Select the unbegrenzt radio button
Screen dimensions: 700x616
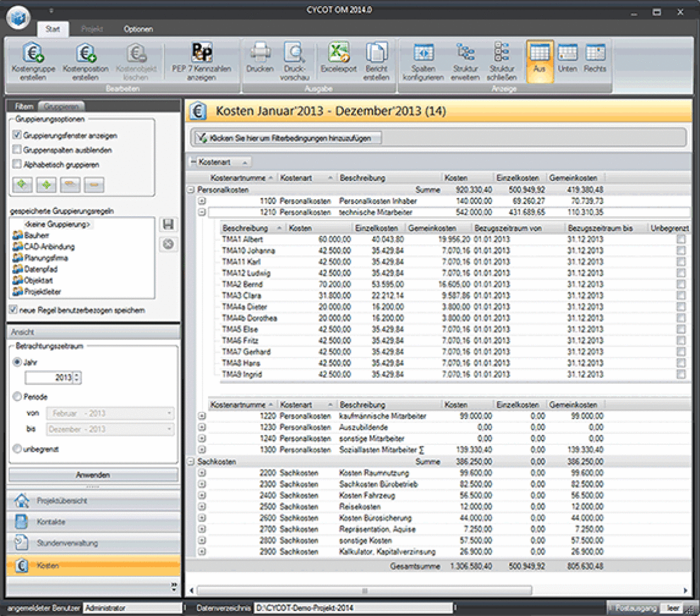coord(18,448)
